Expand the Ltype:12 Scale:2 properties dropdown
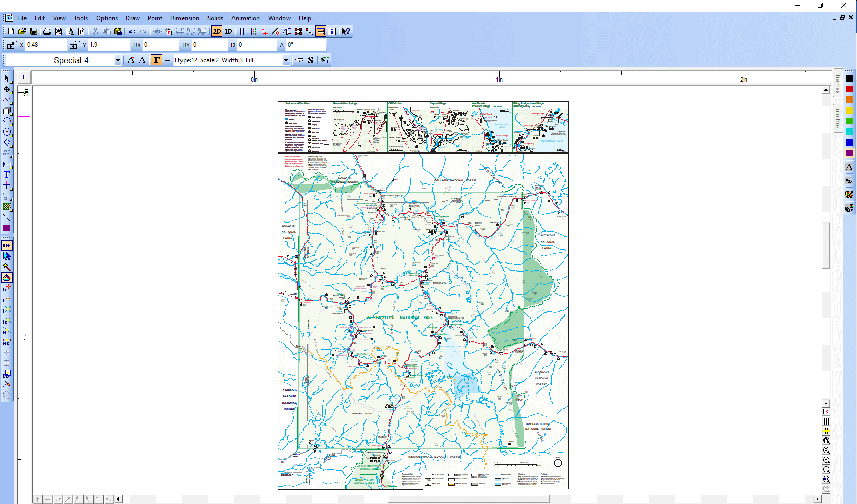This screenshot has width=857, height=504. click(286, 60)
